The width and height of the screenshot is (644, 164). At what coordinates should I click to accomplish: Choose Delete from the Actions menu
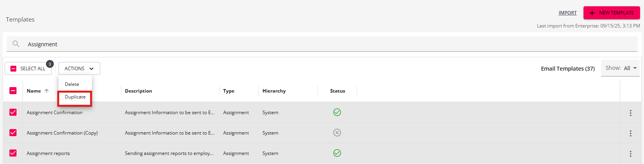click(72, 84)
